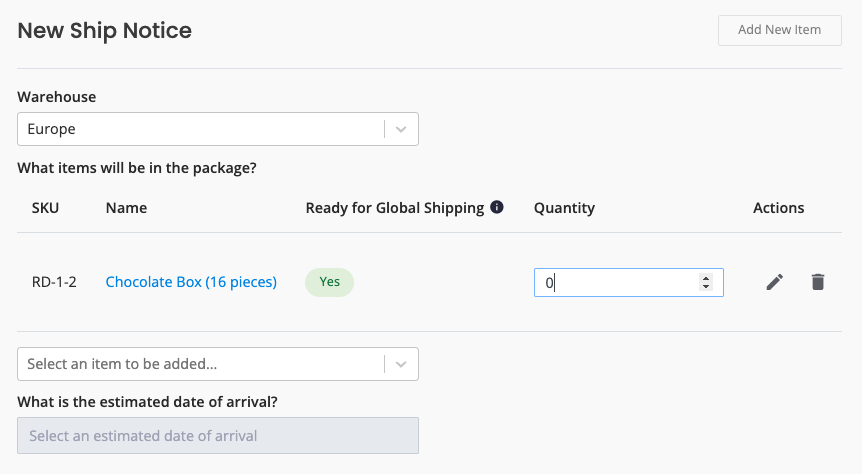
Task: Open the Warehouse dropdown chevron
Action: click(401, 129)
